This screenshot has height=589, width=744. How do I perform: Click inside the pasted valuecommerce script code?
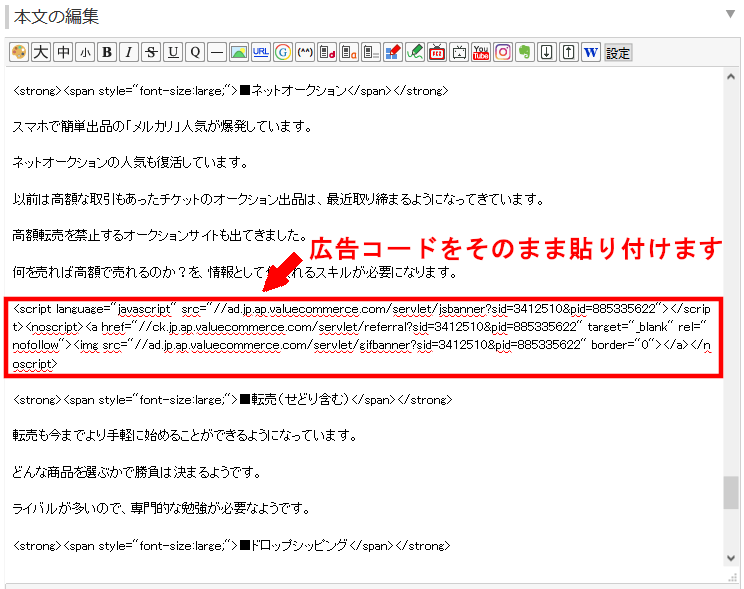362,336
